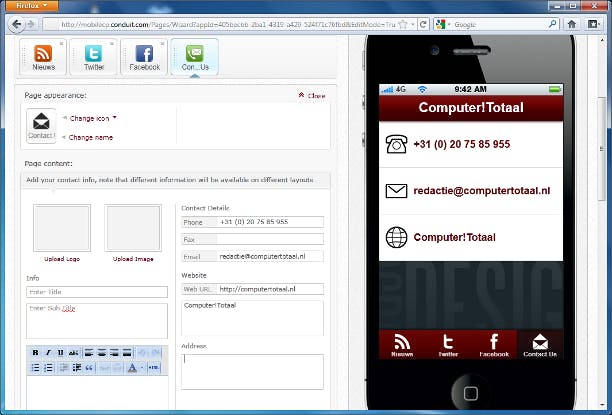The width and height of the screenshot is (612, 415).
Task: Click the HTML source edit icon
Action: [x=154, y=368]
